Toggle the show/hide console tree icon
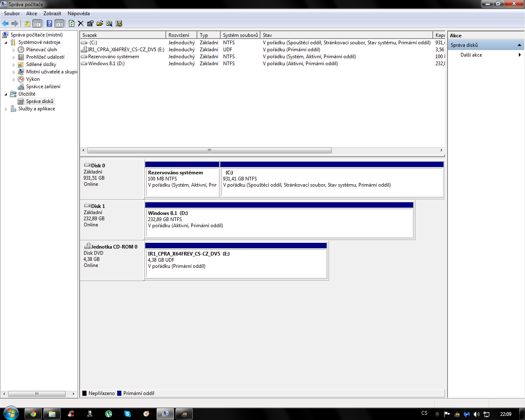 (x=37, y=23)
